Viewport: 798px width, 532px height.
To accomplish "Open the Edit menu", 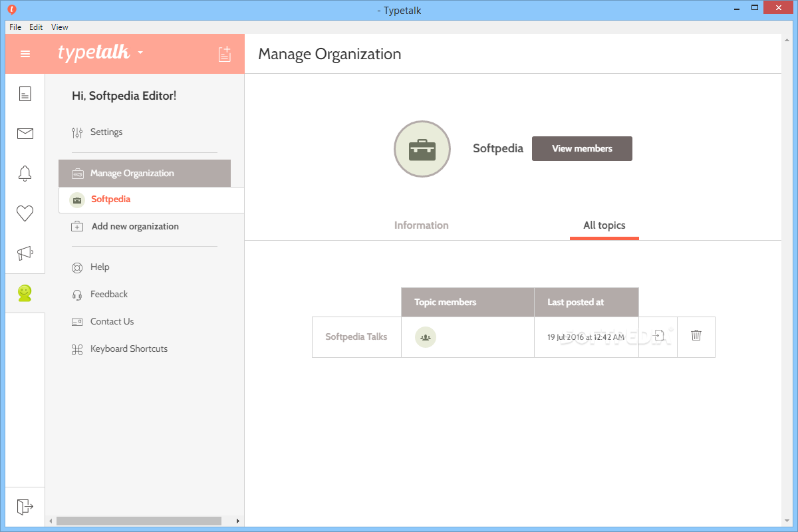I will (36, 27).
